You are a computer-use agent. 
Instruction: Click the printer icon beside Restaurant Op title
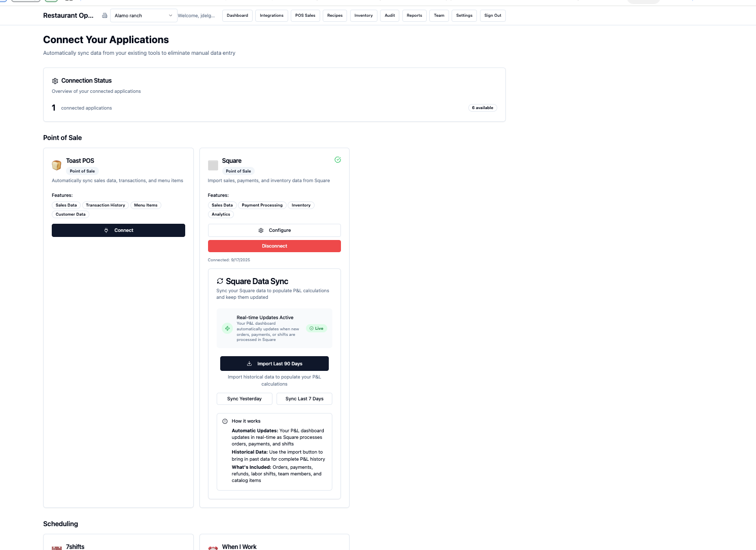pos(104,15)
